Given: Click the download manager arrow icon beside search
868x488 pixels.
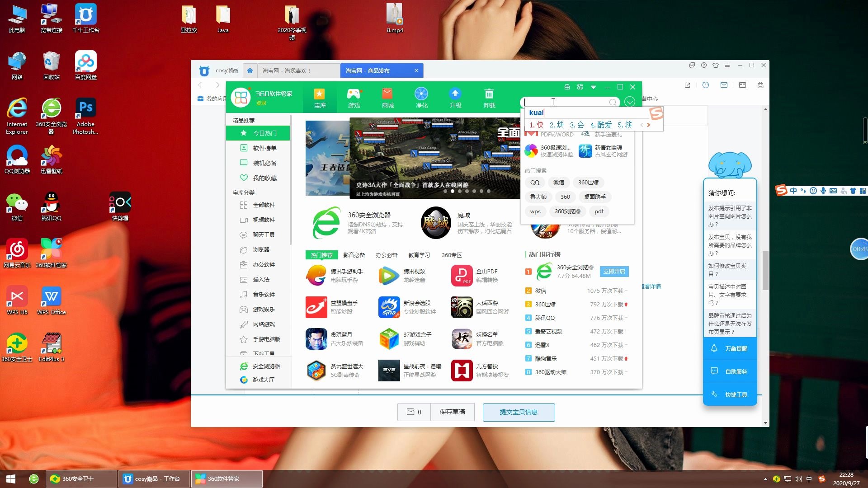Looking at the screenshot, I should [x=630, y=102].
